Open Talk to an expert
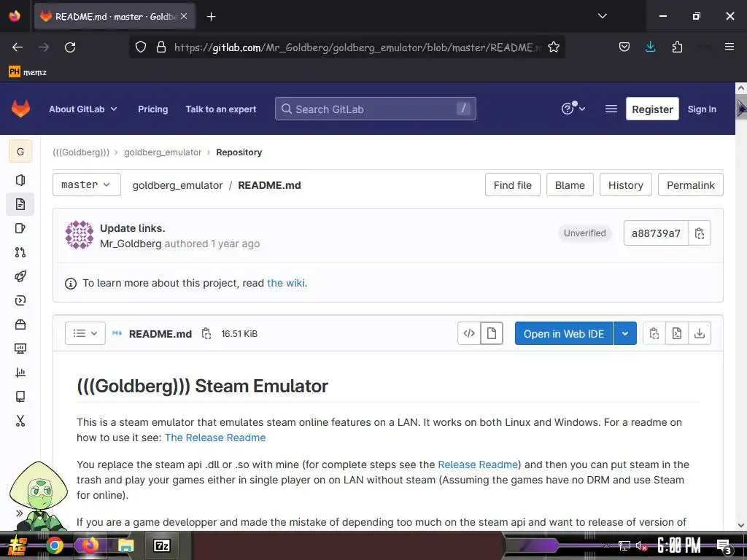Screen dimensions: 747x560 point(220,109)
